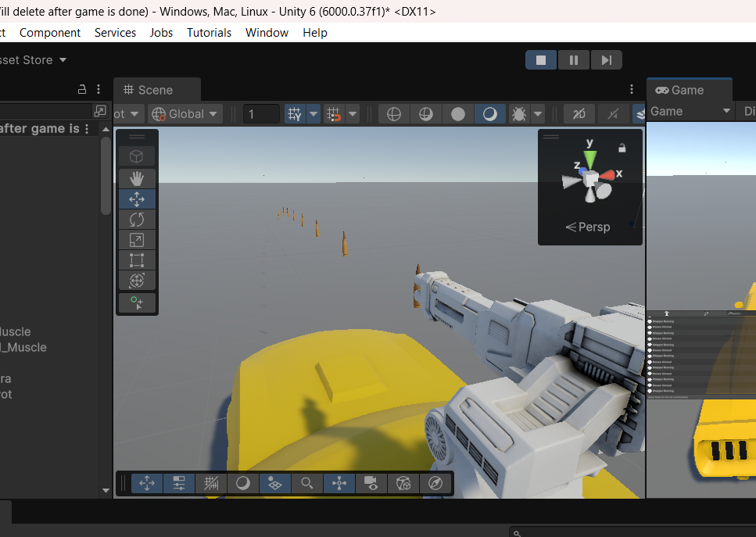756x537 pixels.
Task: Open the grid snapping options arrow
Action: (353, 114)
